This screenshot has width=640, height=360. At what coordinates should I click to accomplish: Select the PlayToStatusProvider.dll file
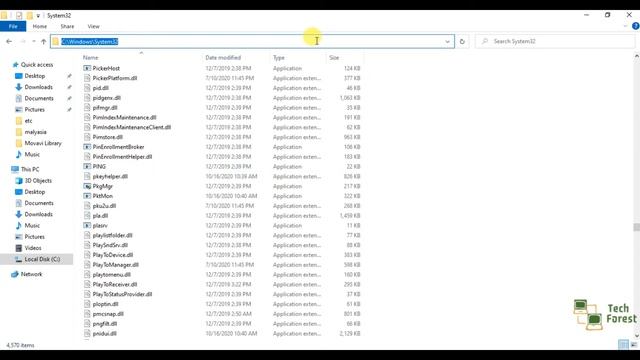coord(122,294)
